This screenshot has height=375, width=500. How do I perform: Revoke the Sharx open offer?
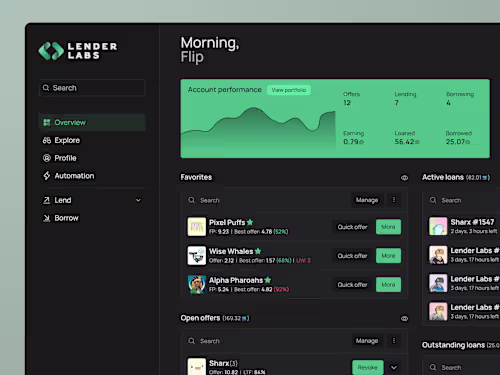(x=368, y=367)
